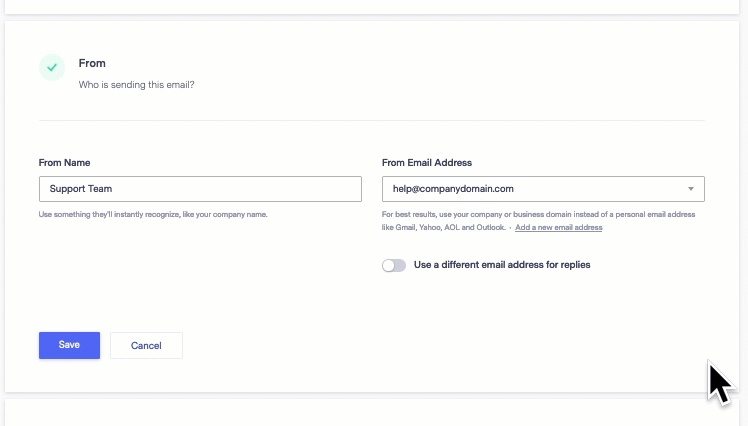Click the Cancel button
This screenshot has width=748, height=426.
[146, 345]
